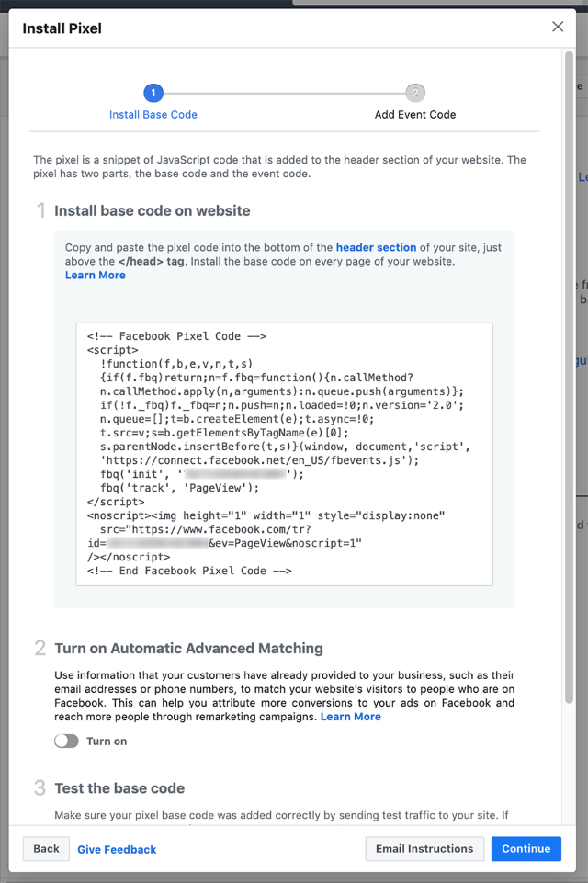This screenshot has height=883, width=588.
Task: Open Learn More under base code instructions
Action: (x=96, y=275)
